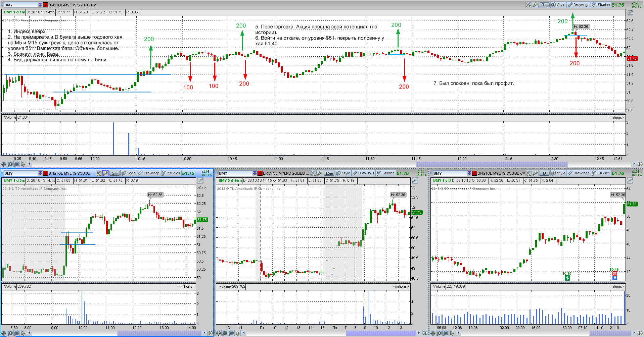
Task: Click expand time axis icon in daily chart
Action: [x=640, y=333]
